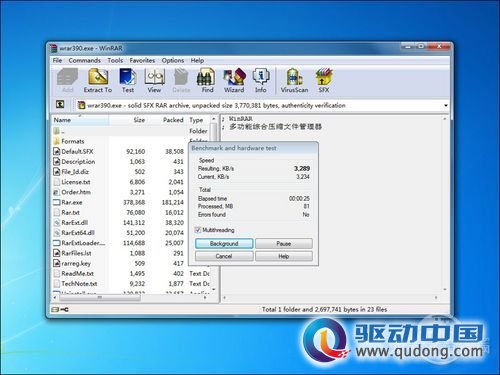This screenshot has height=375, width=500.
Task: Open the Help menu
Action: coord(197,60)
